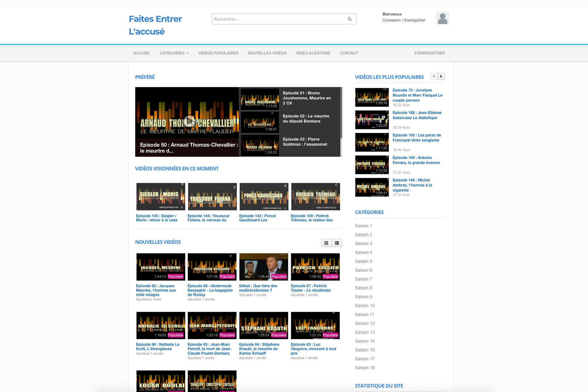Open Episode 146 Michel Ambras link
Image resolution: width=588 pixels, height=392 pixels.
pyautogui.click(x=412, y=185)
